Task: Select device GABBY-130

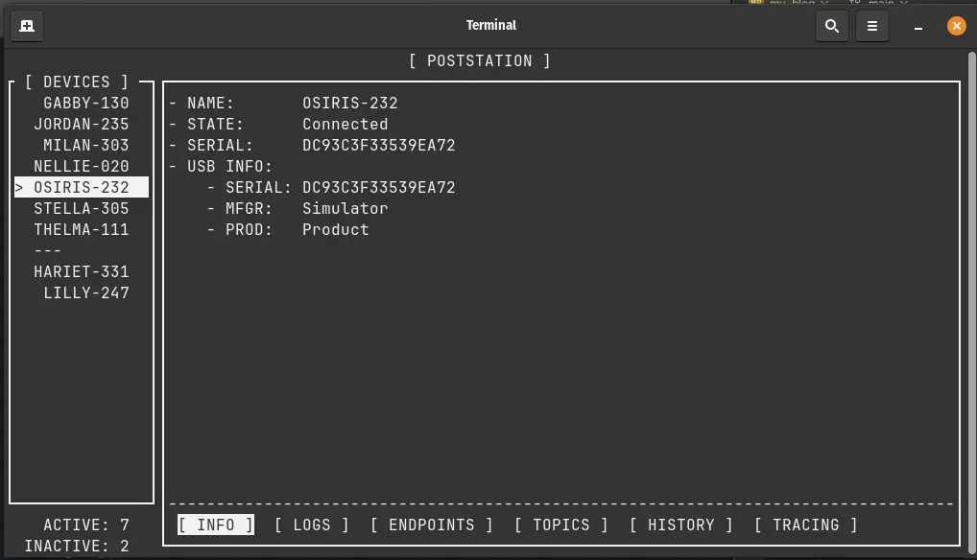Action: [x=85, y=103]
